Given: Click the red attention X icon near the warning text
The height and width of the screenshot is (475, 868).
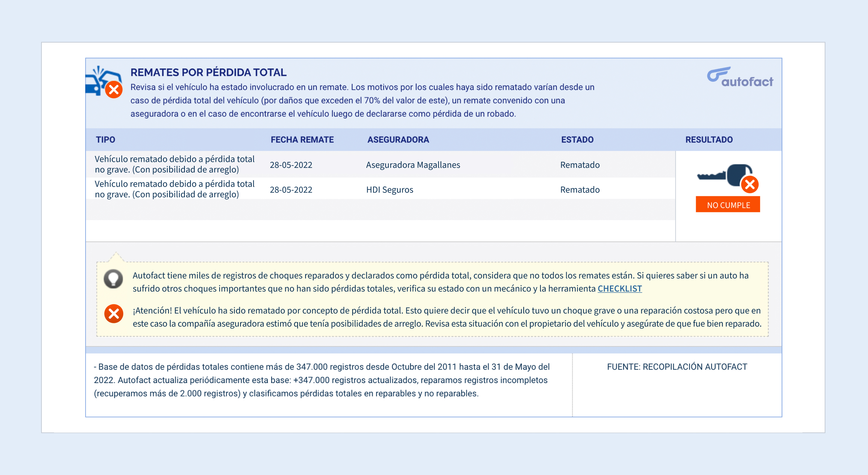Looking at the screenshot, I should click(x=113, y=314).
